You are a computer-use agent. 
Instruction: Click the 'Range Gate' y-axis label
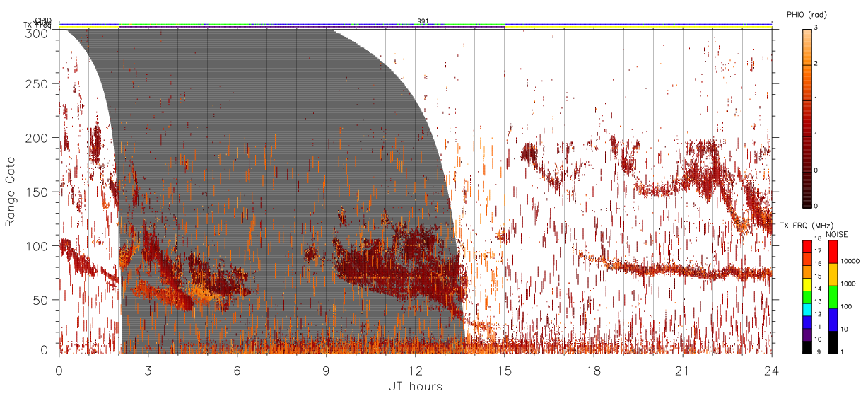11,192
